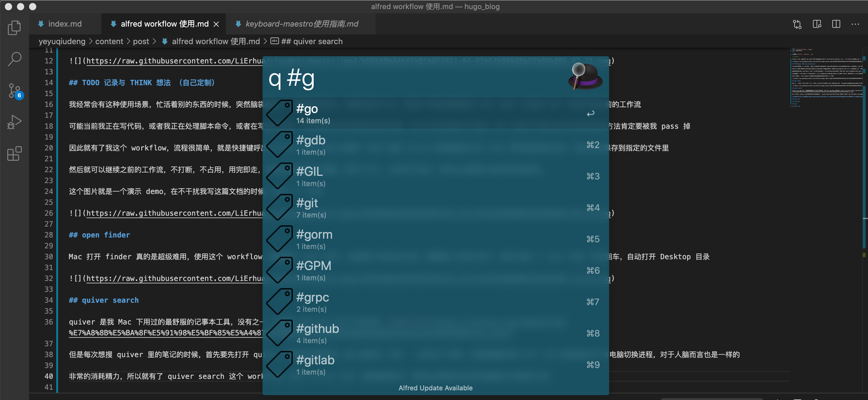Expand the post breadcrumb folder
Image resolution: width=868 pixels, height=400 pixels.
pos(141,41)
